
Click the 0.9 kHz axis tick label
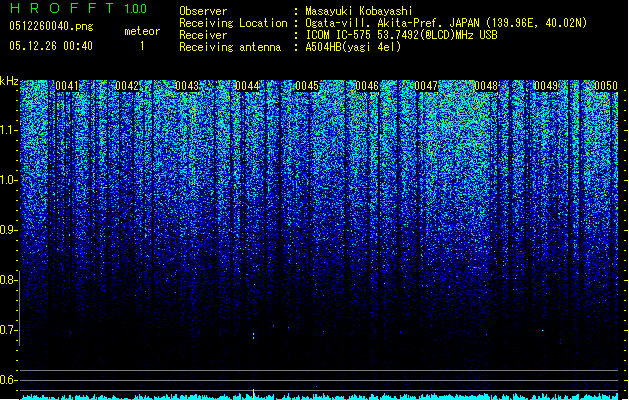click(x=8, y=230)
